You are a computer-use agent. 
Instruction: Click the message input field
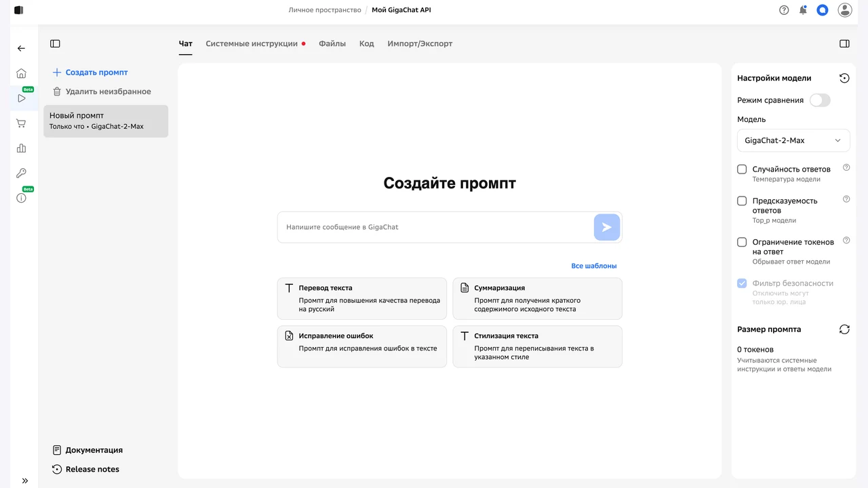(x=435, y=227)
